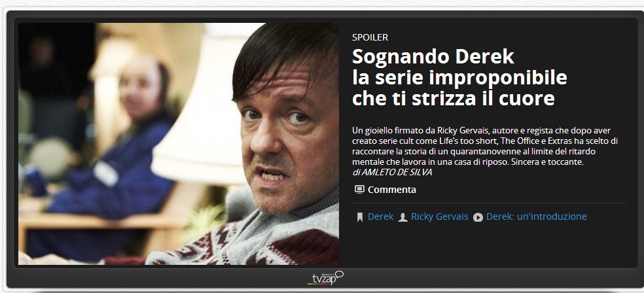Click the monitor icon beside Commenta

pyautogui.click(x=359, y=190)
